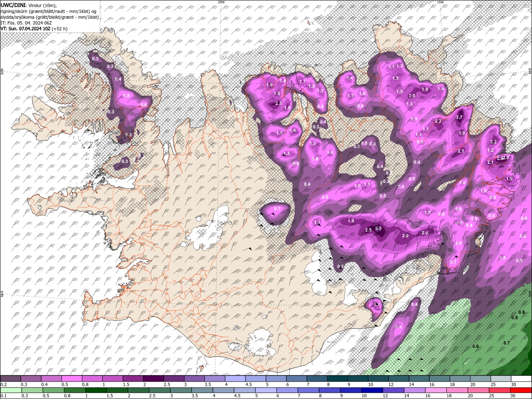Click the 3.0 snowfall value on the map
This screenshot has width=532, height=399.
[378, 229]
